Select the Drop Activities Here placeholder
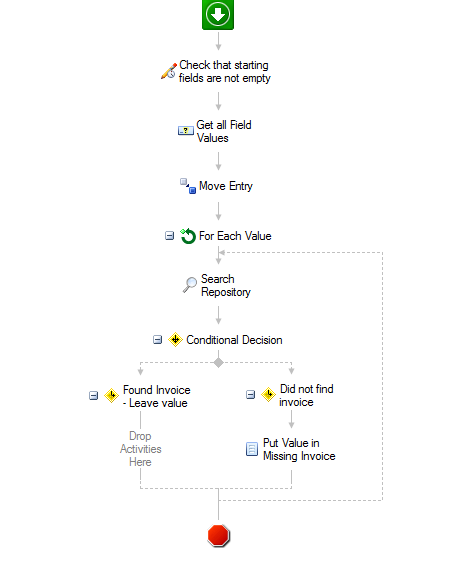 pyautogui.click(x=140, y=449)
